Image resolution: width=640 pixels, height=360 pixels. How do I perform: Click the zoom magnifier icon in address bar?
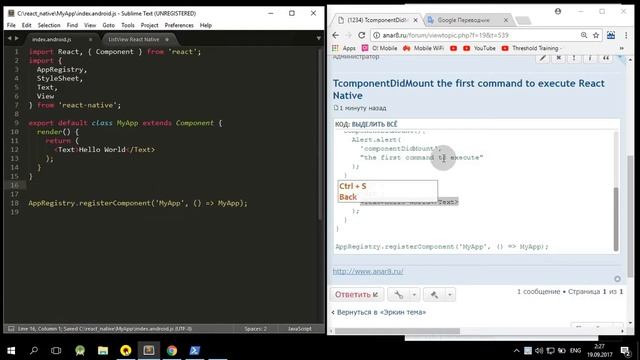point(584,36)
